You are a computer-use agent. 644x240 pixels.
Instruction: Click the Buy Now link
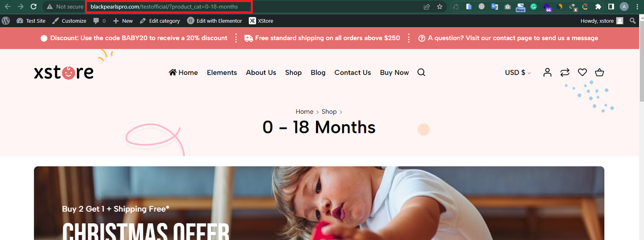394,72
